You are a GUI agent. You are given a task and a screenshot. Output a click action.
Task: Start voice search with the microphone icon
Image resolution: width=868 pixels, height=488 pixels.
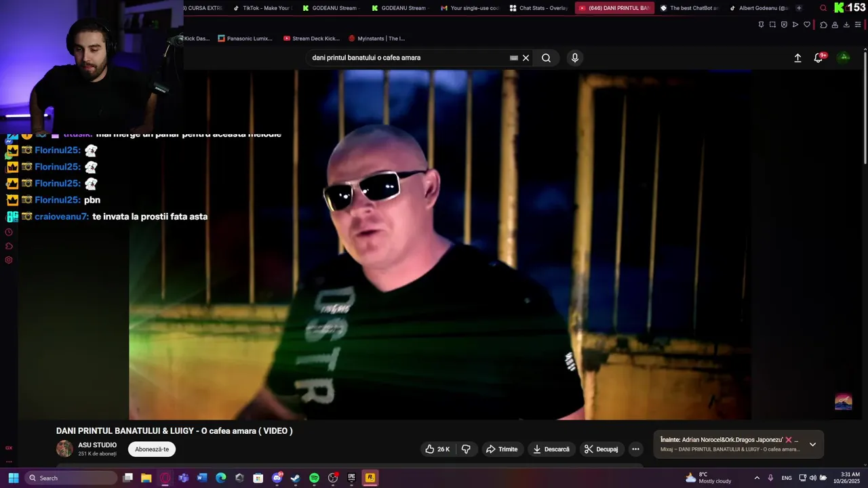tap(575, 58)
